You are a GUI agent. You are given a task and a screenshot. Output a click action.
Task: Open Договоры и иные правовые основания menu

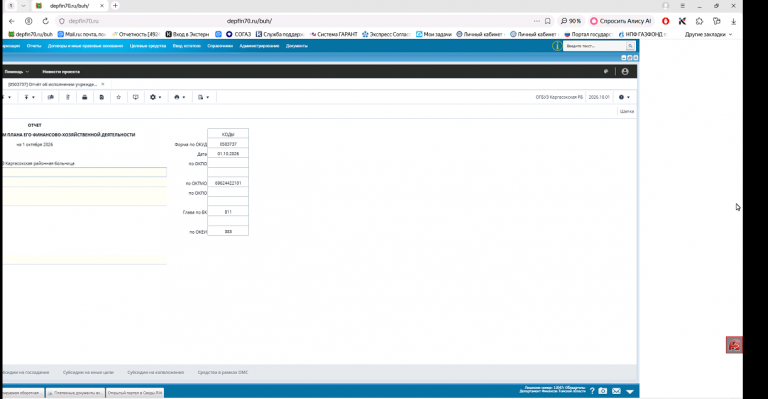(x=85, y=46)
